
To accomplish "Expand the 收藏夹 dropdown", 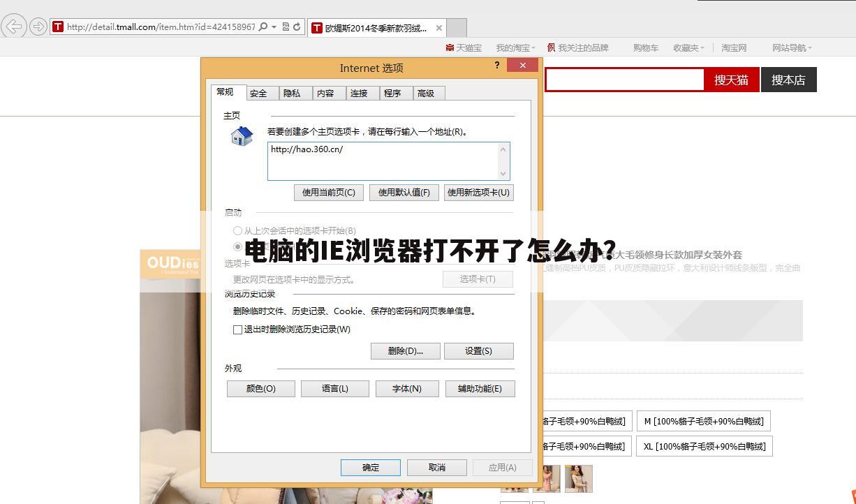I will pyautogui.click(x=688, y=47).
